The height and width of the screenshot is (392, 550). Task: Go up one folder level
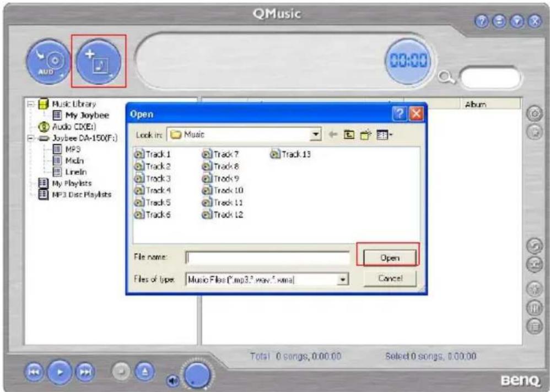(349, 134)
